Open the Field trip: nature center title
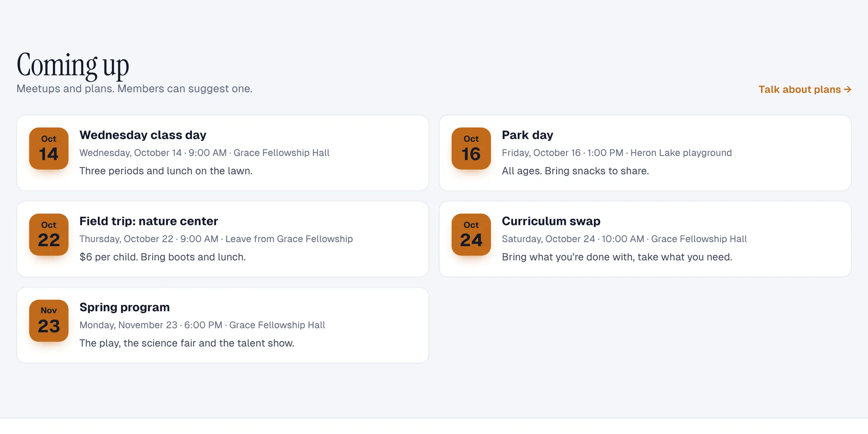The height and width of the screenshot is (434, 868). (149, 221)
